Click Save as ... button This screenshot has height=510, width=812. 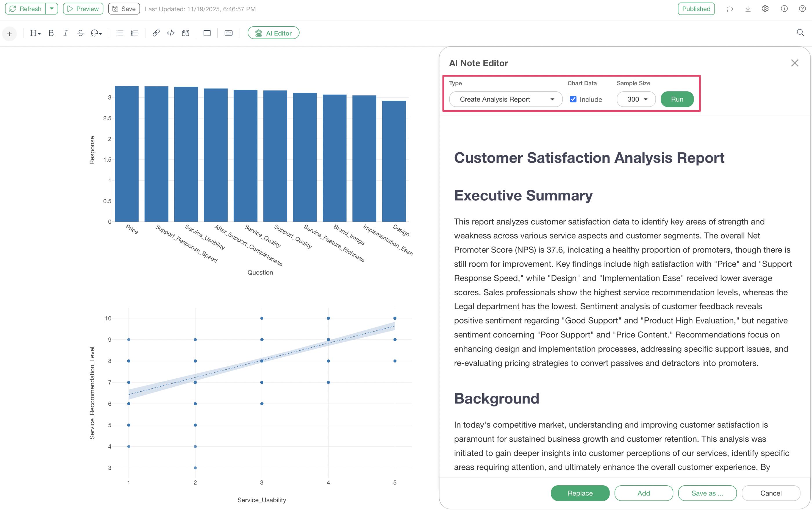(x=707, y=493)
